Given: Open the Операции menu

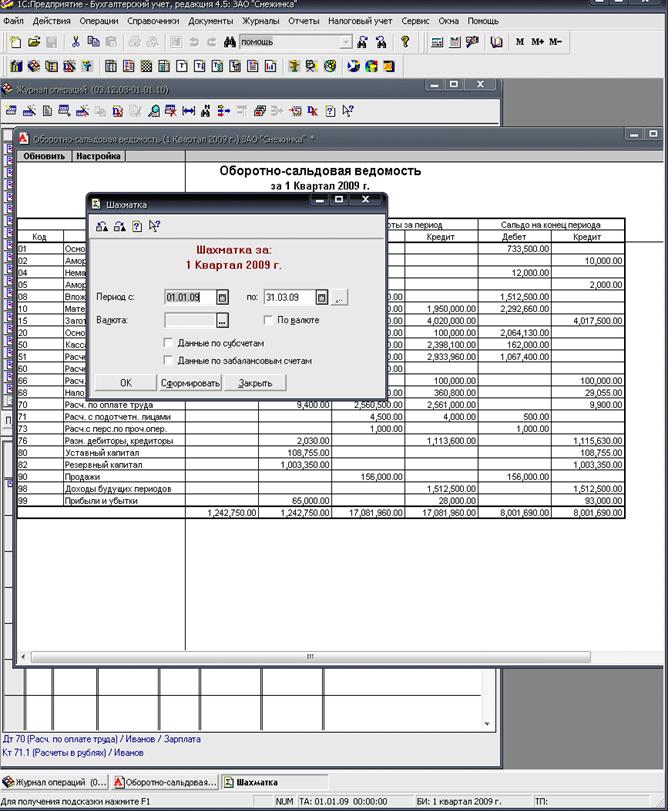Looking at the screenshot, I should pyautogui.click(x=99, y=21).
